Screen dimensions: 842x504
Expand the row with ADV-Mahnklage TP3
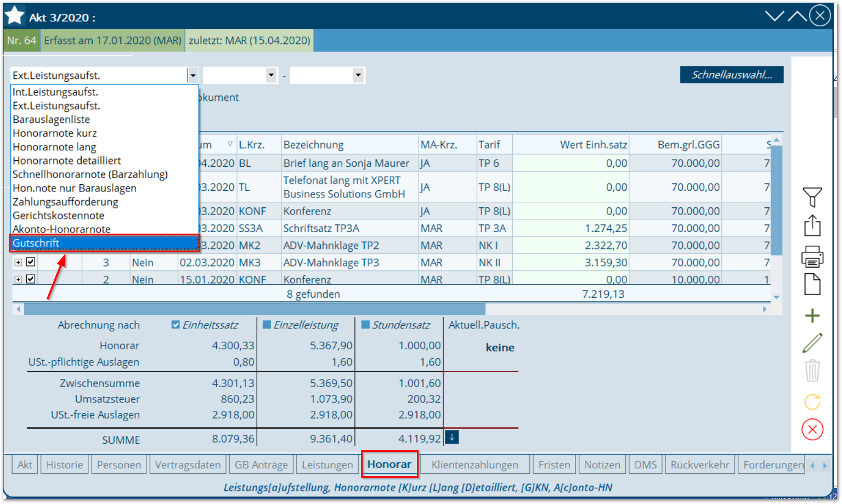[x=18, y=263]
